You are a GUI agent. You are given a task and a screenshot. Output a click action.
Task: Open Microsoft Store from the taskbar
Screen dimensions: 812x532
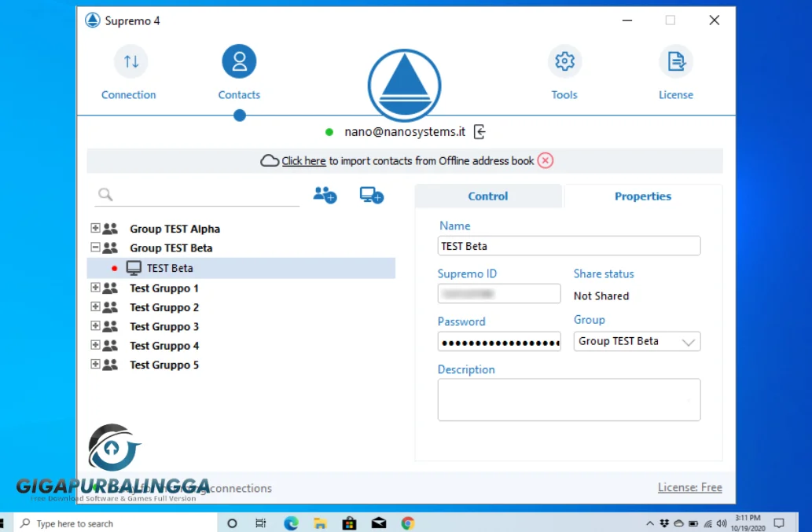tap(350, 523)
